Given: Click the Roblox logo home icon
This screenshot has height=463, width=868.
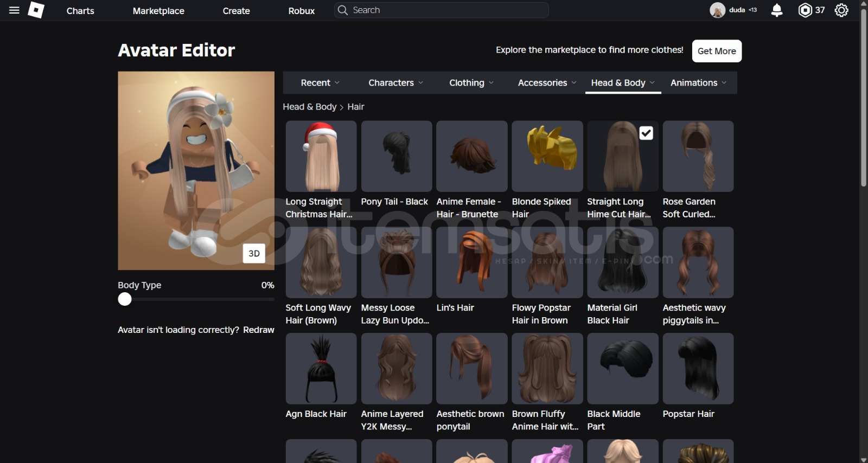Looking at the screenshot, I should pos(36,10).
